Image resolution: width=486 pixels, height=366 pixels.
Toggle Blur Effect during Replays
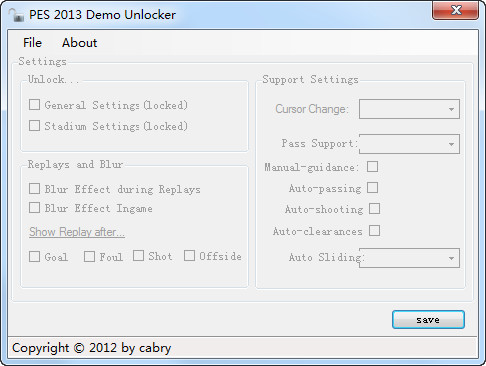(35, 188)
